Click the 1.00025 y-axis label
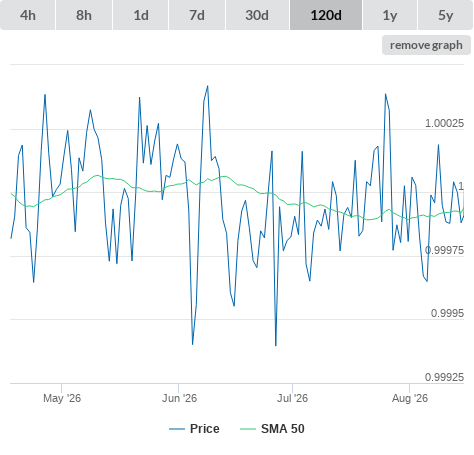Image resolution: width=474 pixels, height=455 pixels. (x=444, y=123)
